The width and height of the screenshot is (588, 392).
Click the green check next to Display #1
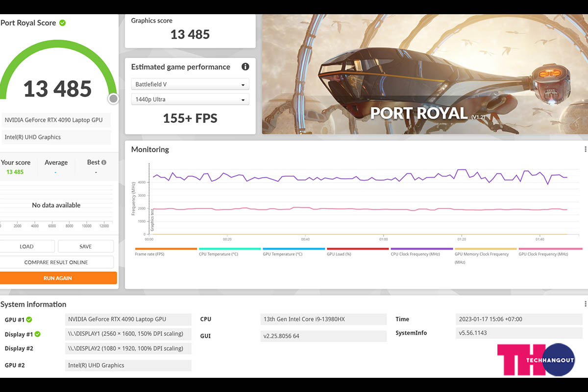tap(37, 334)
